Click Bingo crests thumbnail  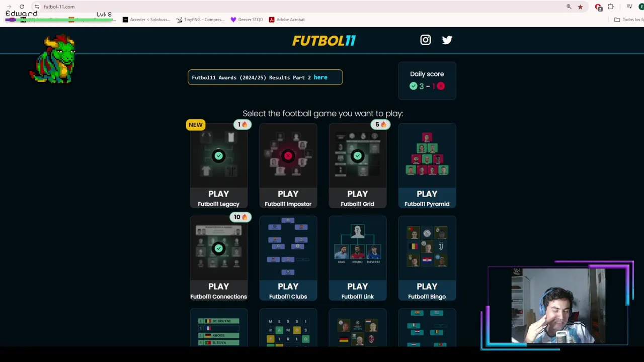[427, 246]
